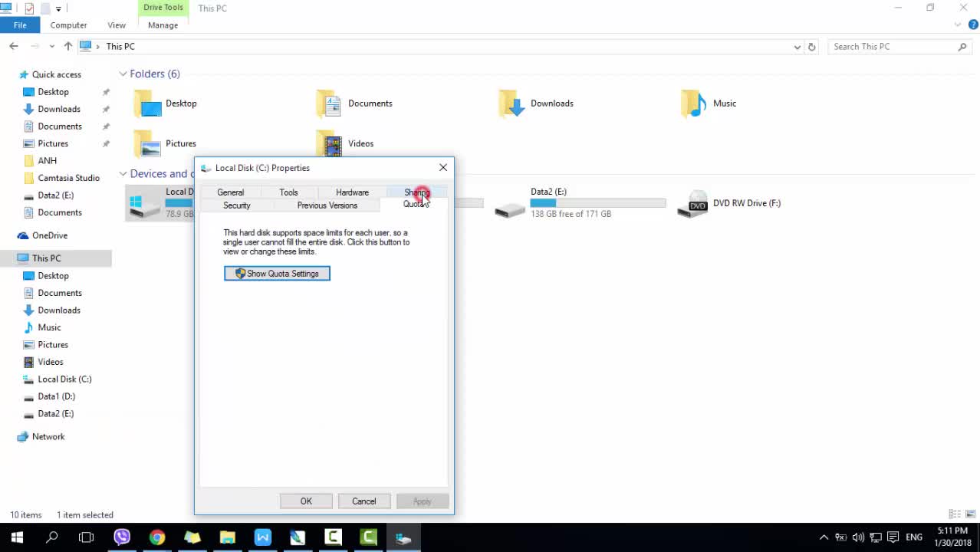Select Network in navigation pane

[48, 437]
